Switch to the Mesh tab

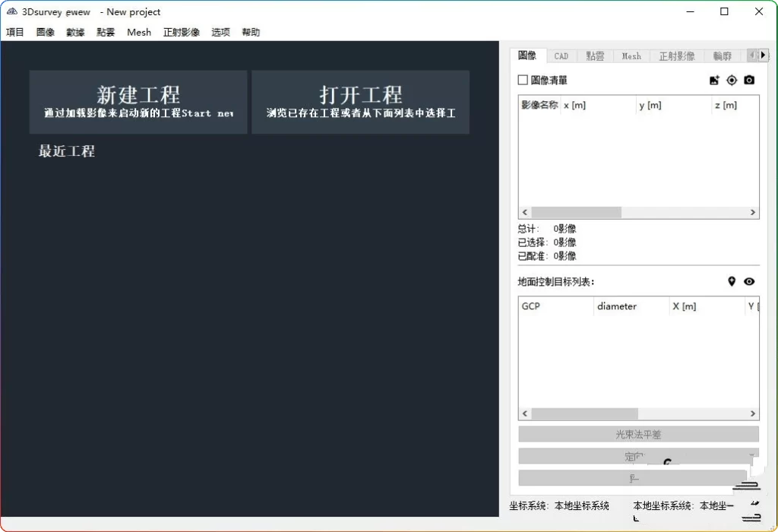point(631,55)
